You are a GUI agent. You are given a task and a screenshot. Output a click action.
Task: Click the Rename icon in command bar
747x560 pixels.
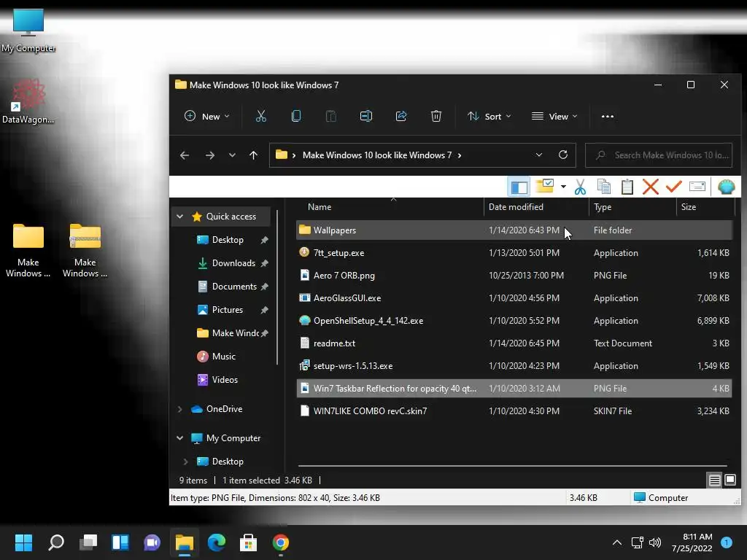[x=366, y=116]
